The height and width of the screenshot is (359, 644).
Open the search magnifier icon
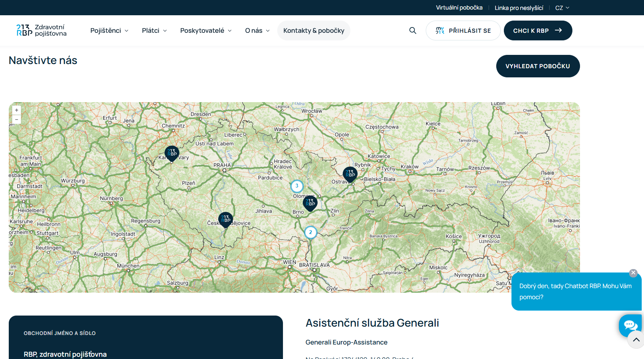[412, 30]
